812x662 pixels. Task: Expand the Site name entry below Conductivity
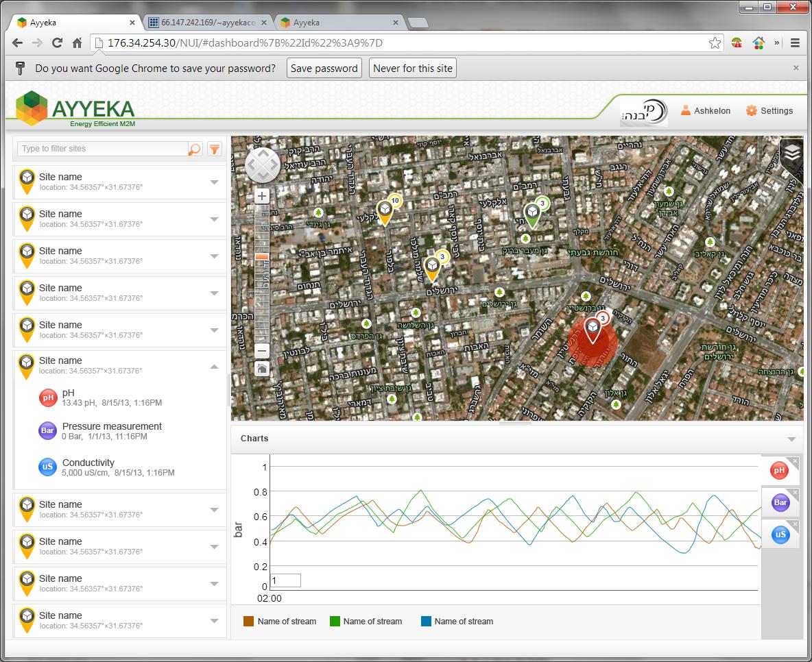click(215, 510)
